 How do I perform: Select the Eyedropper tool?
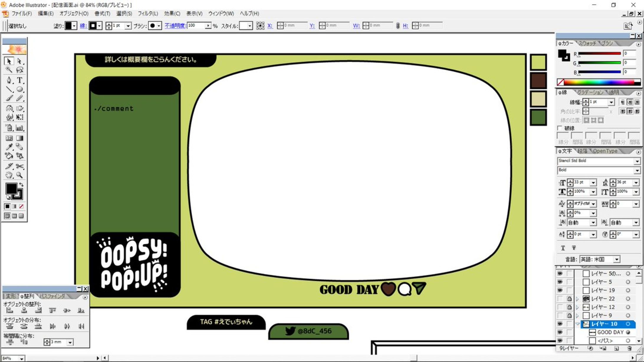9,147
